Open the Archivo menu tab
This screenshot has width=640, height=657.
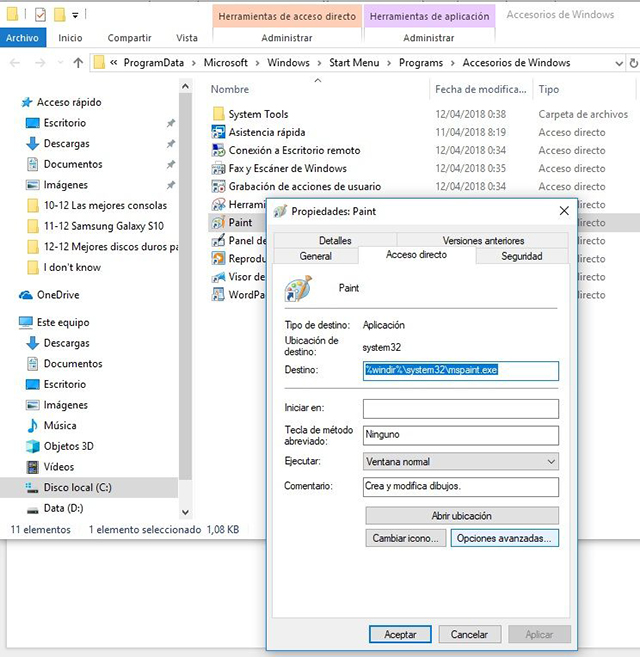tap(22, 38)
